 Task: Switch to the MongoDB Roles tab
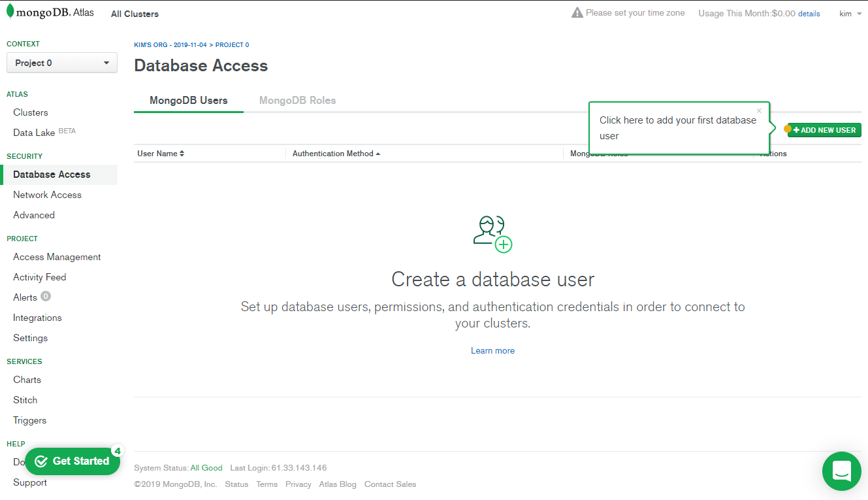point(297,101)
